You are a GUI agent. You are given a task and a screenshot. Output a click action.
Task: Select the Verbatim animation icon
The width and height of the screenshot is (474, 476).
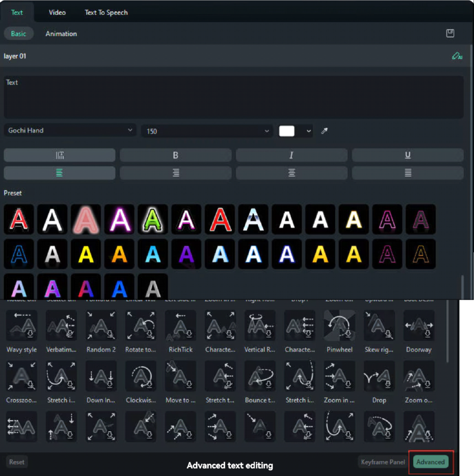(x=61, y=325)
